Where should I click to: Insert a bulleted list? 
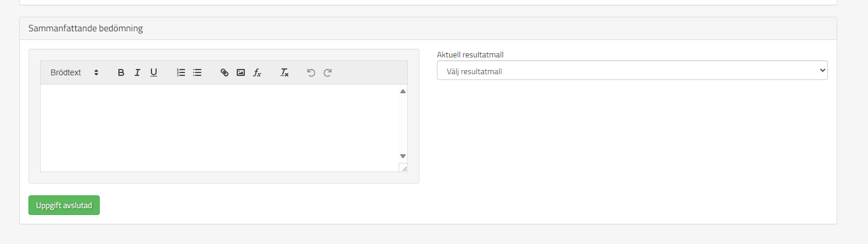coord(197,72)
